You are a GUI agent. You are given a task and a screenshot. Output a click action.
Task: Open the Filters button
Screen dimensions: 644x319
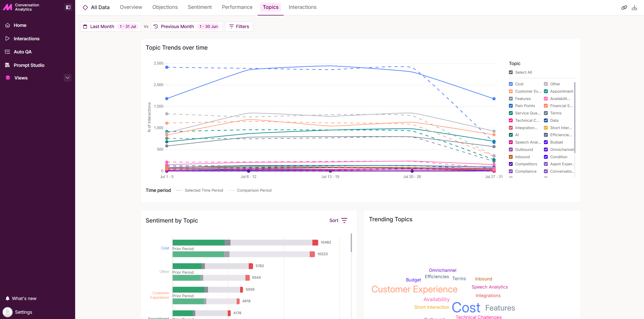[239, 27]
